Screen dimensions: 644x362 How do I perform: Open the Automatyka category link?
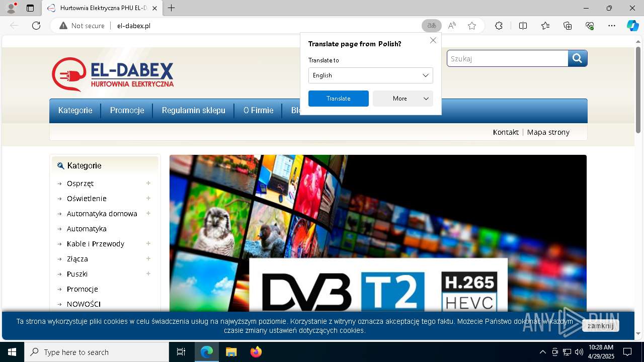[87, 229]
